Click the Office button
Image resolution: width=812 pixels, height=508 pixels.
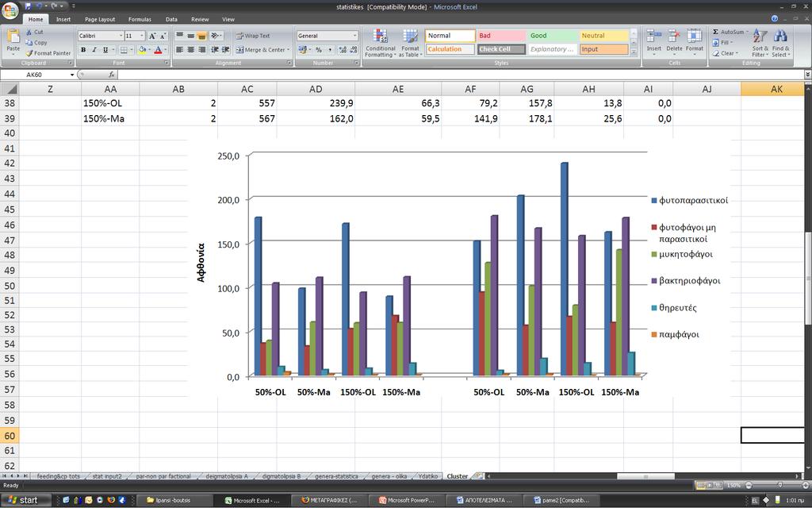click(10, 10)
